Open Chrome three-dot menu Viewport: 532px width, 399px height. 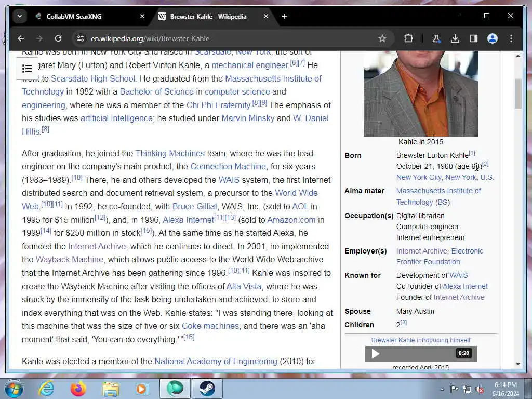511,38
